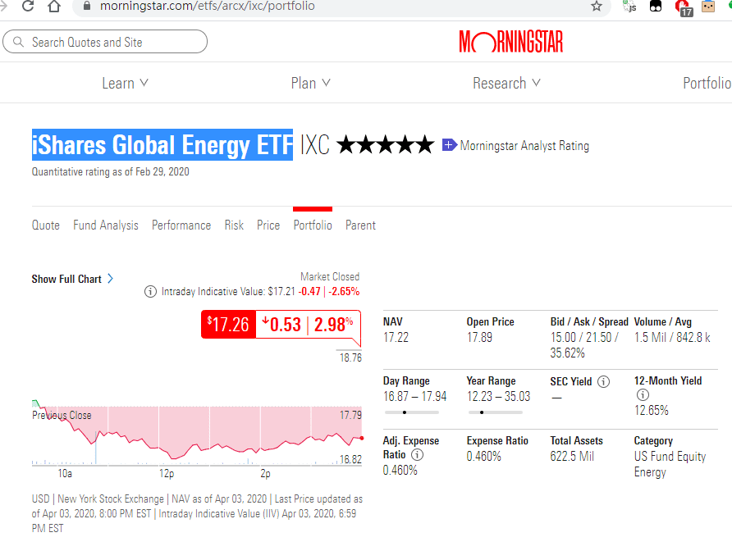Click the Intraday Indicative Value info icon
This screenshot has height=560, width=732.
[150, 292]
